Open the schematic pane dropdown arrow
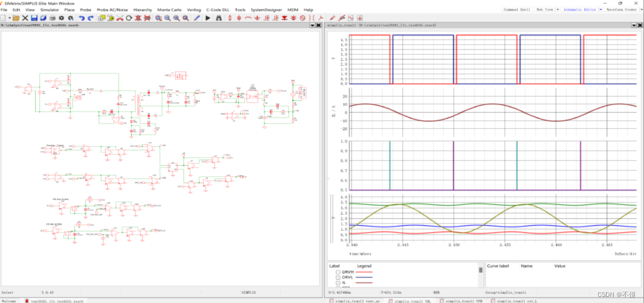Image resolution: width=644 pixels, height=303 pixels. [x=312, y=26]
